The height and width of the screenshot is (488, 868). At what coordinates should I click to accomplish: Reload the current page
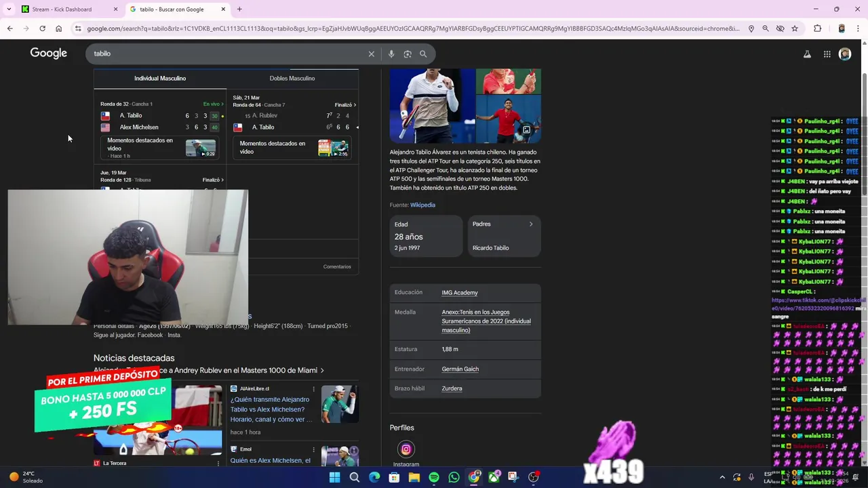pyautogui.click(x=42, y=28)
